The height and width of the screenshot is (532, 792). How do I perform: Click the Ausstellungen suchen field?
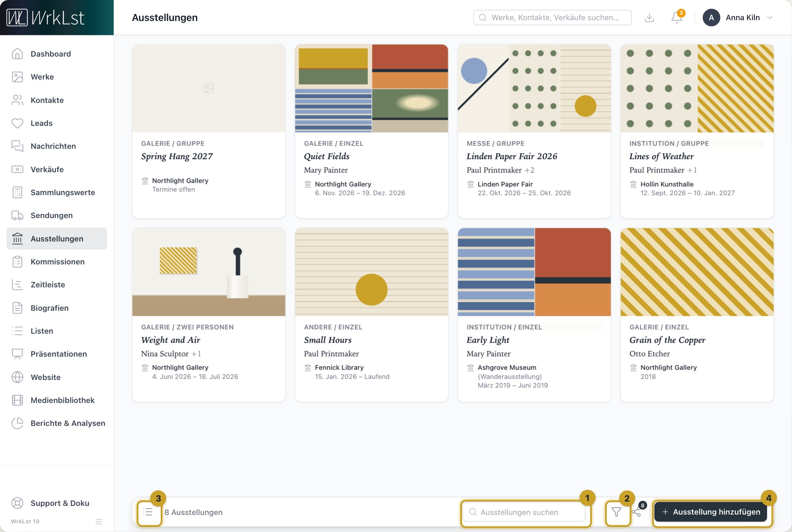524,512
